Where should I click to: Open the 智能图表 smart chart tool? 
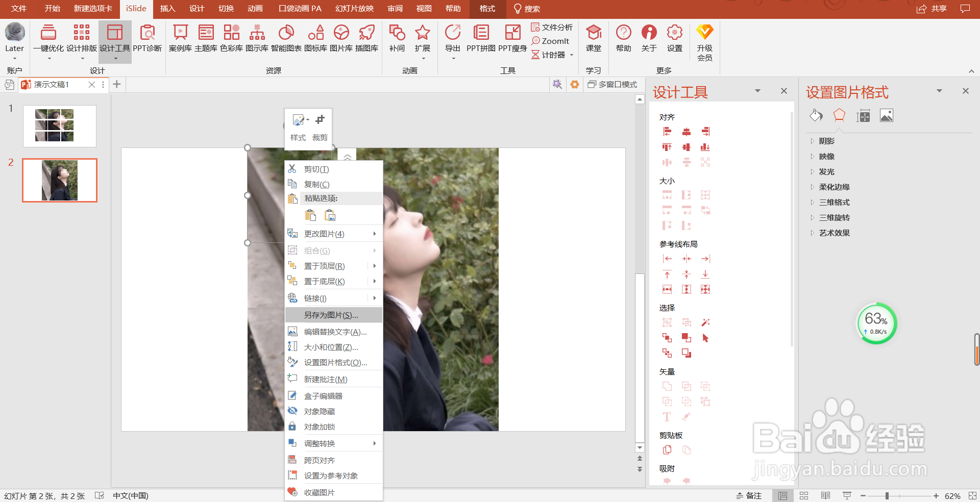[x=286, y=38]
